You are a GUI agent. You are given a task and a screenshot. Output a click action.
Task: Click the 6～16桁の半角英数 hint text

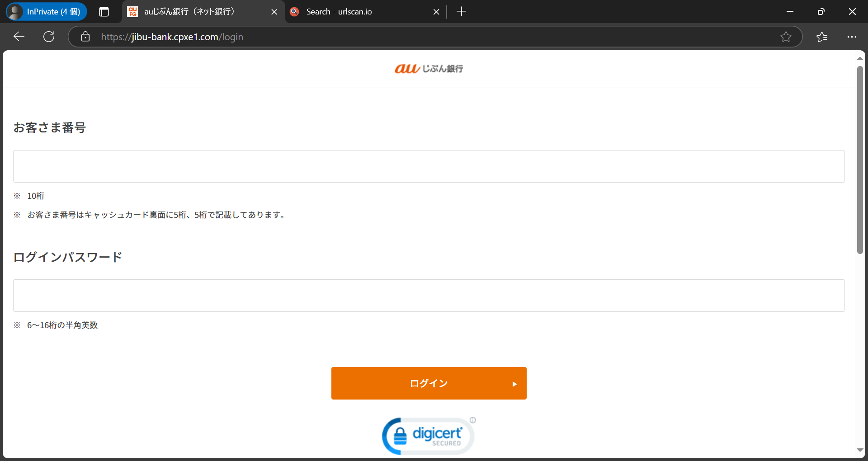point(62,325)
